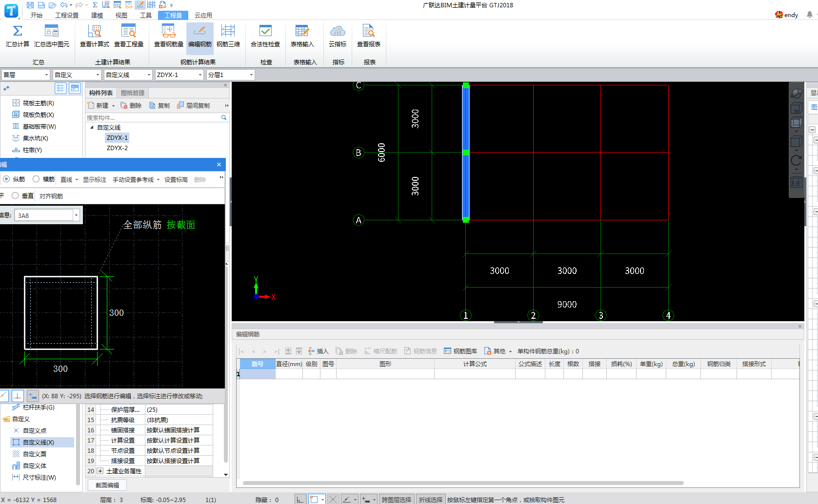Select ZDYX-2 in component list
Viewport: 818px width, 504px height.
(117, 148)
